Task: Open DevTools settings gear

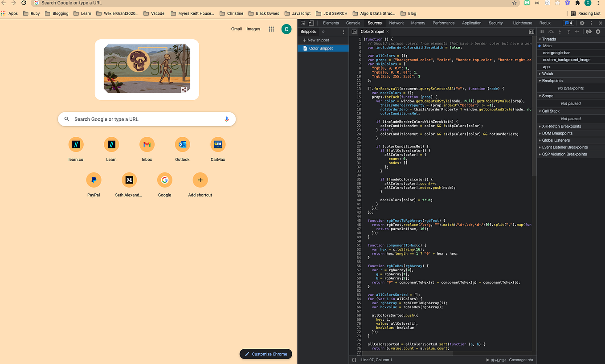Action: coord(582,23)
